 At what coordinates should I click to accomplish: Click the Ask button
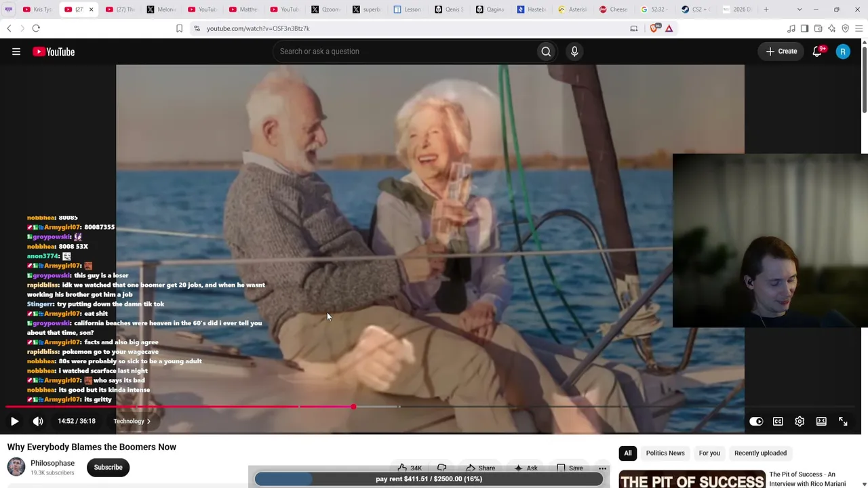[x=526, y=468]
